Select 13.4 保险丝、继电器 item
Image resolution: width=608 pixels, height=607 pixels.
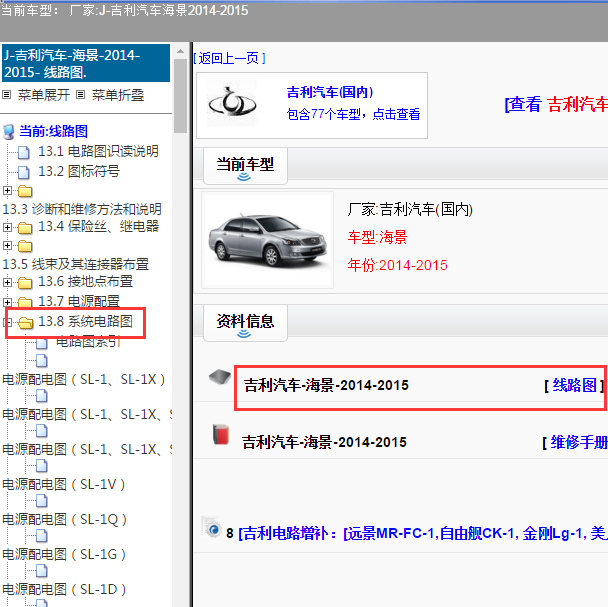pyautogui.click(x=98, y=227)
